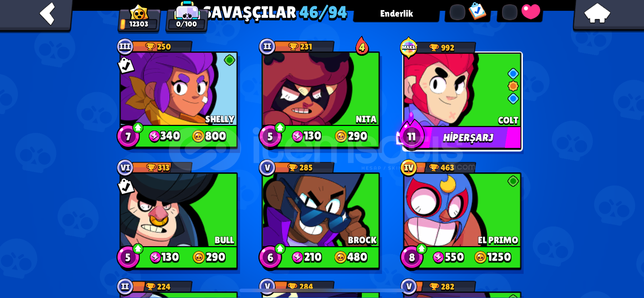The height and width of the screenshot is (298, 644).
Task: Tap El Primo's level 8 upgrade arrow
Action: [x=421, y=249]
